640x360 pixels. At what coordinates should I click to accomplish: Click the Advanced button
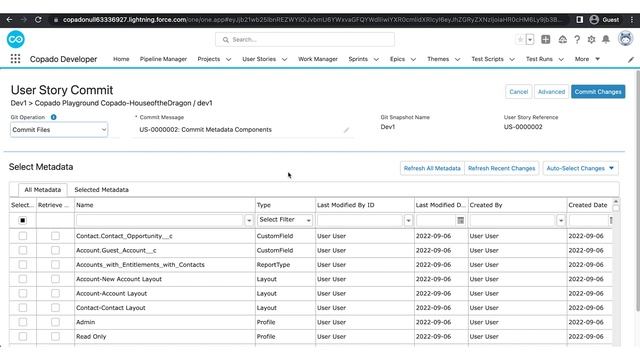pos(551,92)
